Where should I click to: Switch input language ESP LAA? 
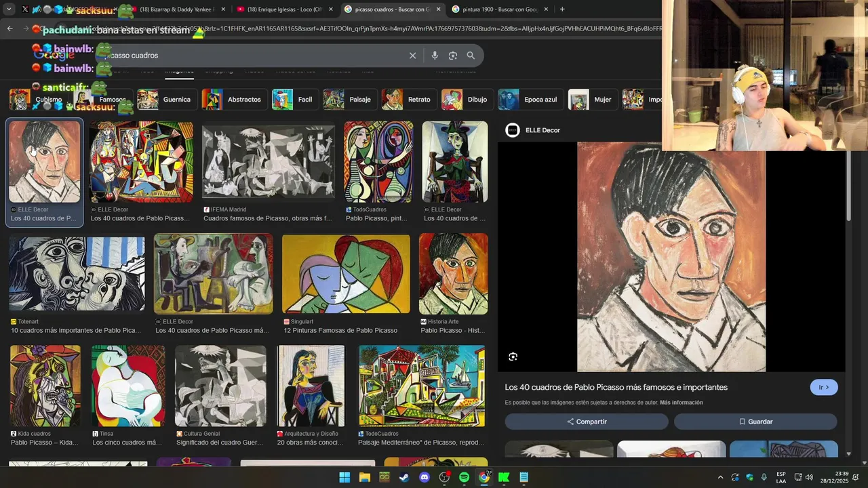pos(781,477)
